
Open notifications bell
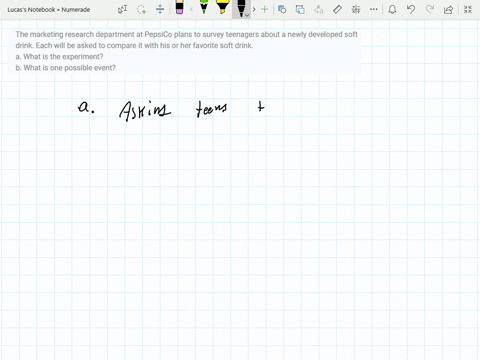point(392,9)
